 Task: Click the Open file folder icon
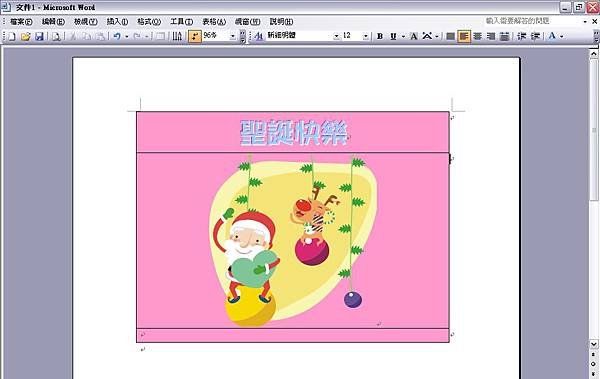point(26,36)
